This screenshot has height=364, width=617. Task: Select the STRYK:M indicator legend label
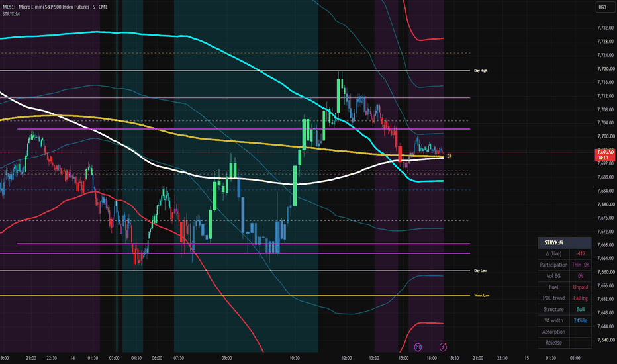click(11, 14)
